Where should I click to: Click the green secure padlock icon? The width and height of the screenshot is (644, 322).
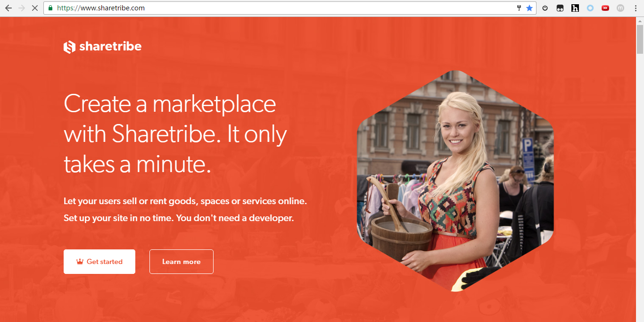click(50, 8)
